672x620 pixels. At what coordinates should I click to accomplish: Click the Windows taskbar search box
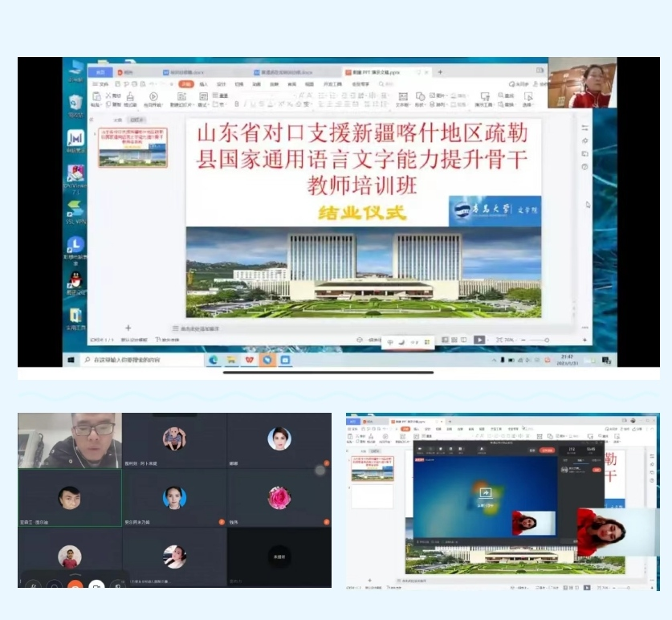(x=141, y=360)
